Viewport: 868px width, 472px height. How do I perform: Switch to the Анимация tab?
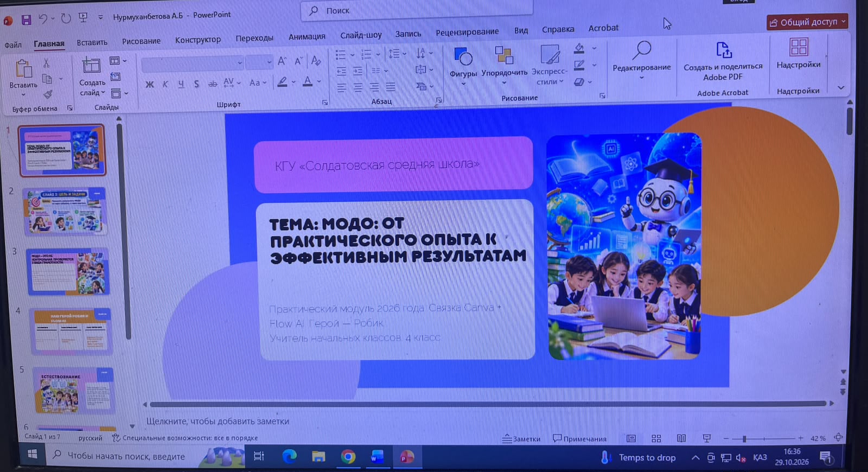307,36
